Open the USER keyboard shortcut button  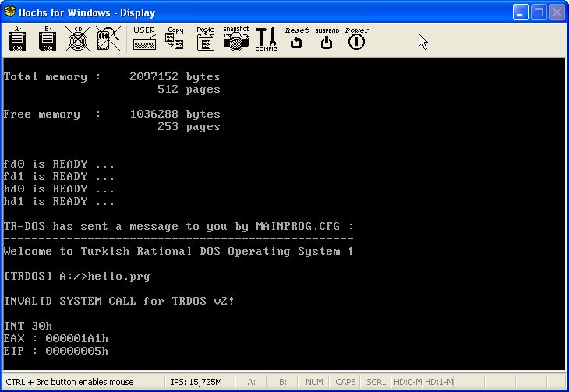144,38
